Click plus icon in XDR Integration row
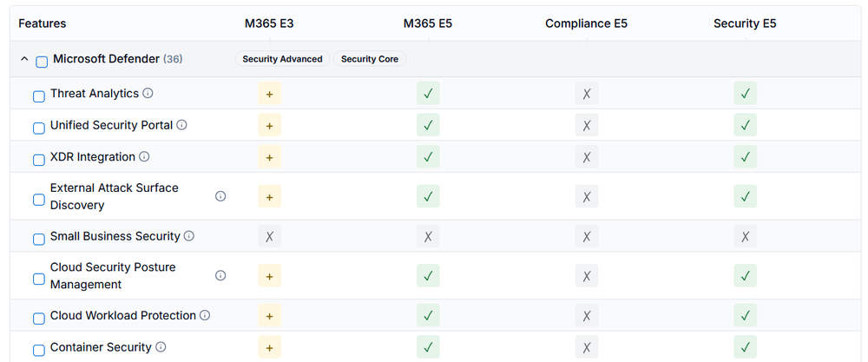Screen dimensions: 868x362 coord(270,156)
